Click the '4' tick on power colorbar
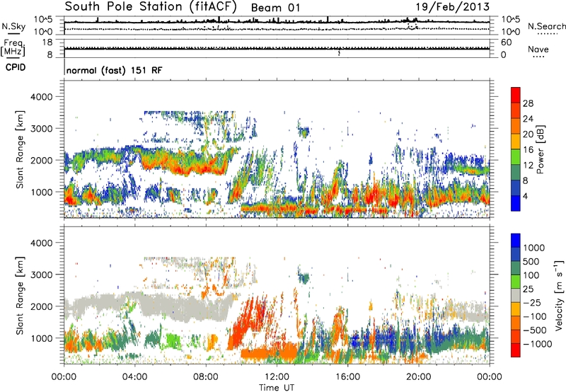 click(525, 196)
